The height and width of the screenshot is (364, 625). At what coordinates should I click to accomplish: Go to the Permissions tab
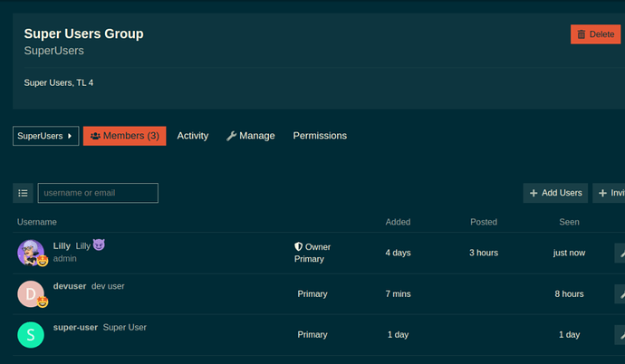[320, 136]
